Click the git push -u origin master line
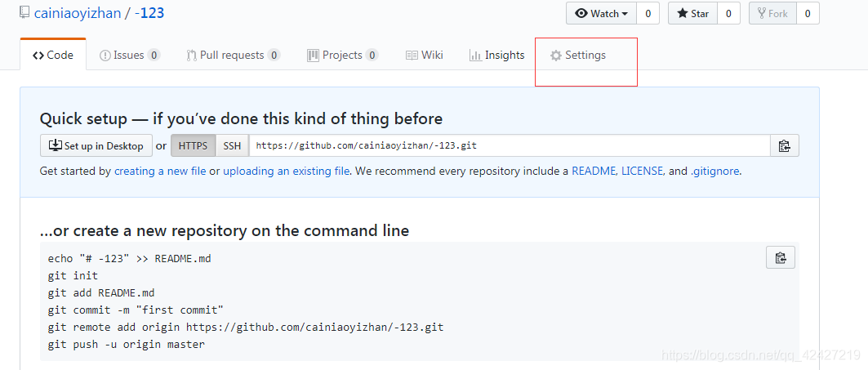The height and width of the screenshot is (370, 868). click(127, 344)
